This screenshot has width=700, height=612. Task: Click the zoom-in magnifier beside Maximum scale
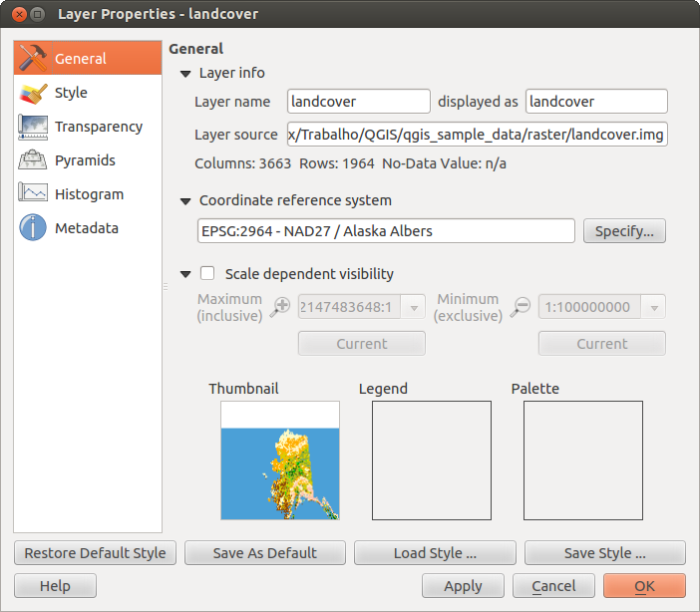[x=281, y=307]
